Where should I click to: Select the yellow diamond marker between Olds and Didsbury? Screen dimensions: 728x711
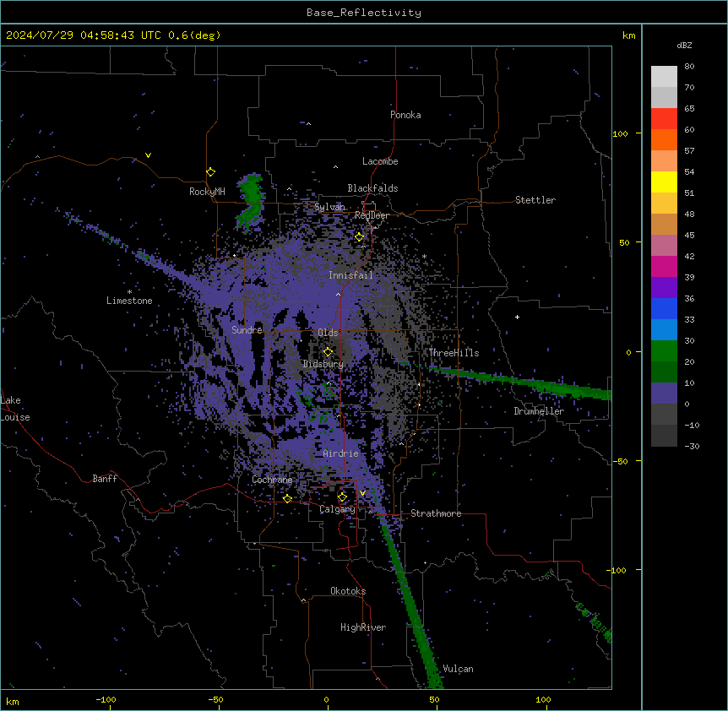click(328, 352)
